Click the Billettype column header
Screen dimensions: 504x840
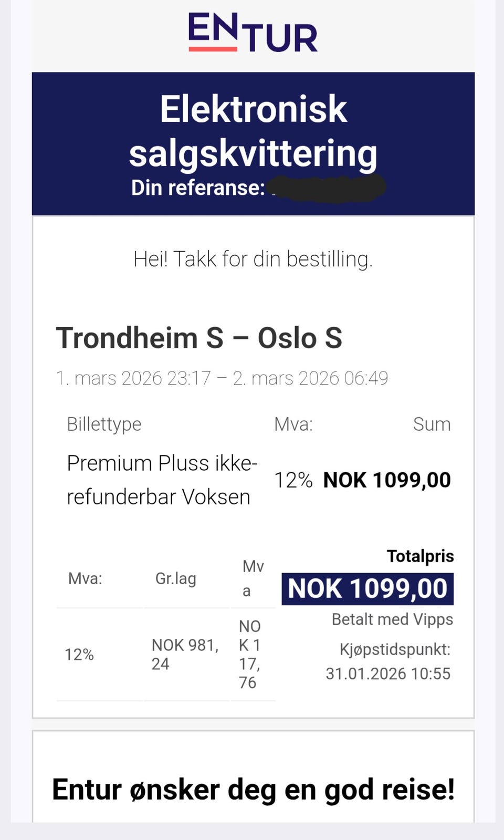[104, 424]
